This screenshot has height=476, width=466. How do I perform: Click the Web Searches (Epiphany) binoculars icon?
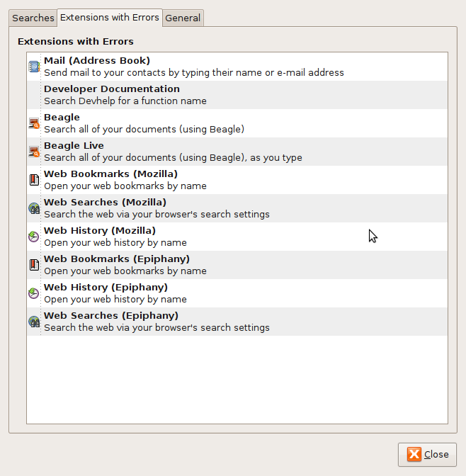click(34, 322)
